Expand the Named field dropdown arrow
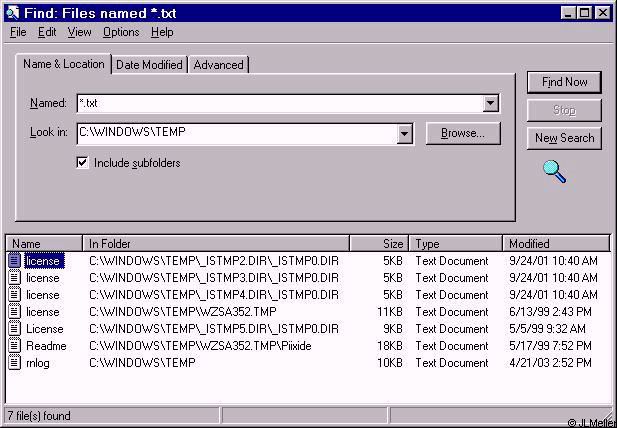 (x=490, y=103)
